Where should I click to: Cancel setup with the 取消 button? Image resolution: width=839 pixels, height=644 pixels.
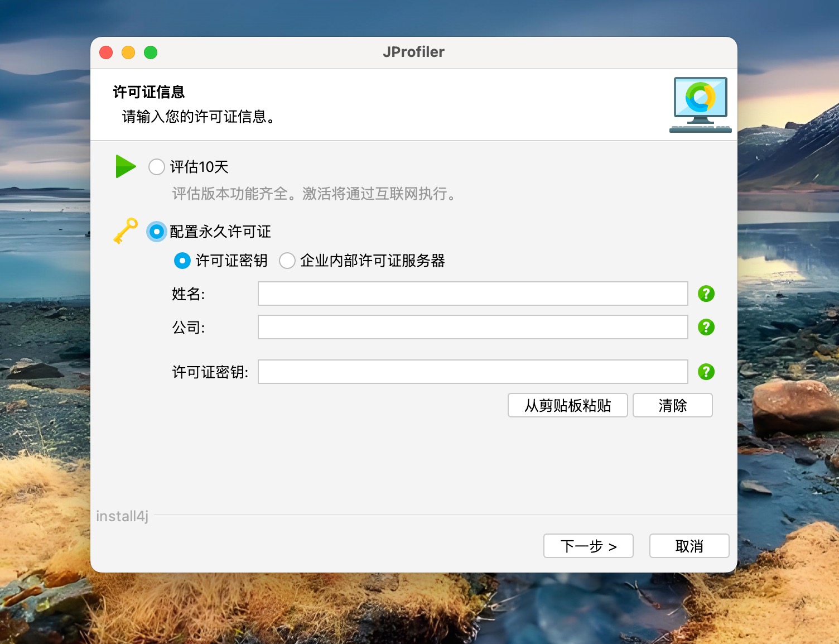click(x=689, y=546)
